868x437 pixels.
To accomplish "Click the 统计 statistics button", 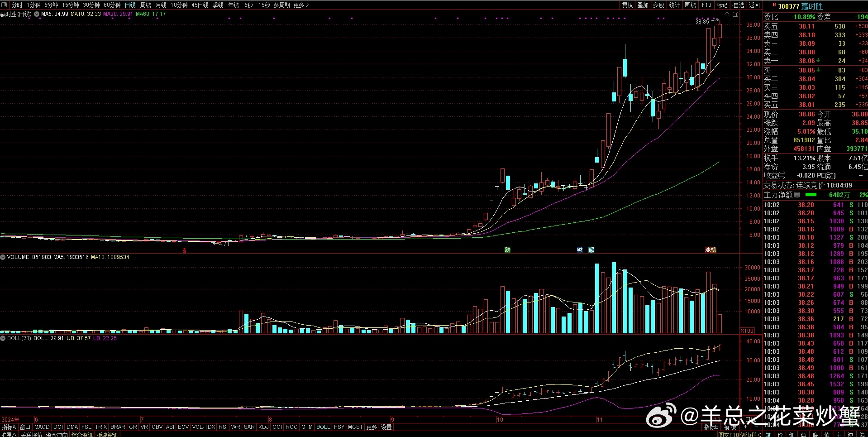I will tap(674, 5).
